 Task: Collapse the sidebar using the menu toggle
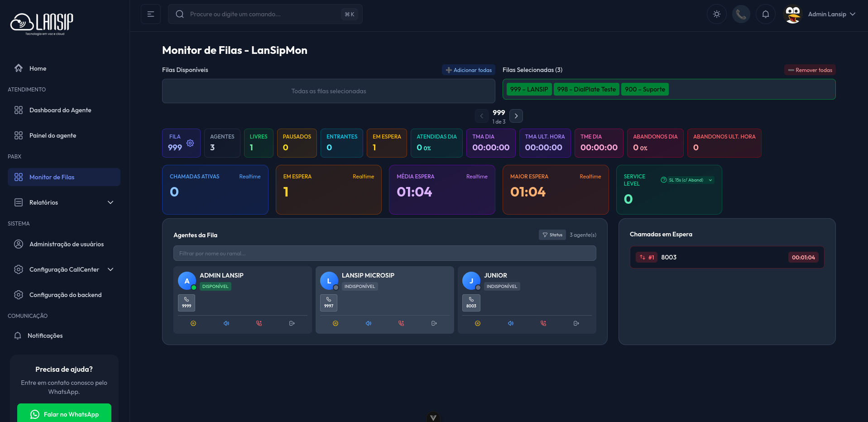tap(151, 14)
